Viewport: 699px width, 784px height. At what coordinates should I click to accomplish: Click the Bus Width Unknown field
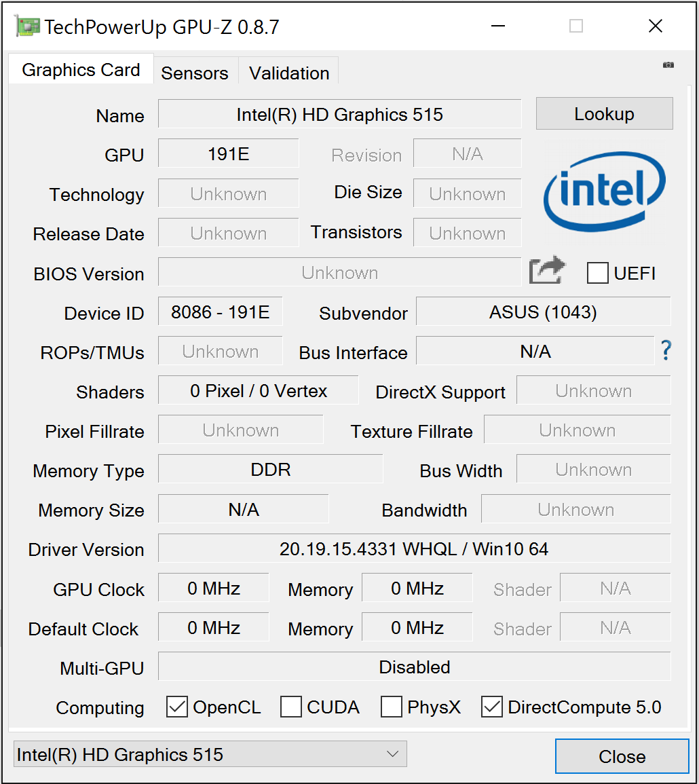(x=594, y=470)
